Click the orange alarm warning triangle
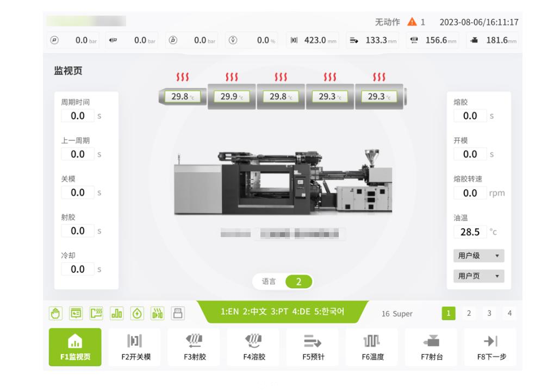The image size is (535, 392). [412, 22]
